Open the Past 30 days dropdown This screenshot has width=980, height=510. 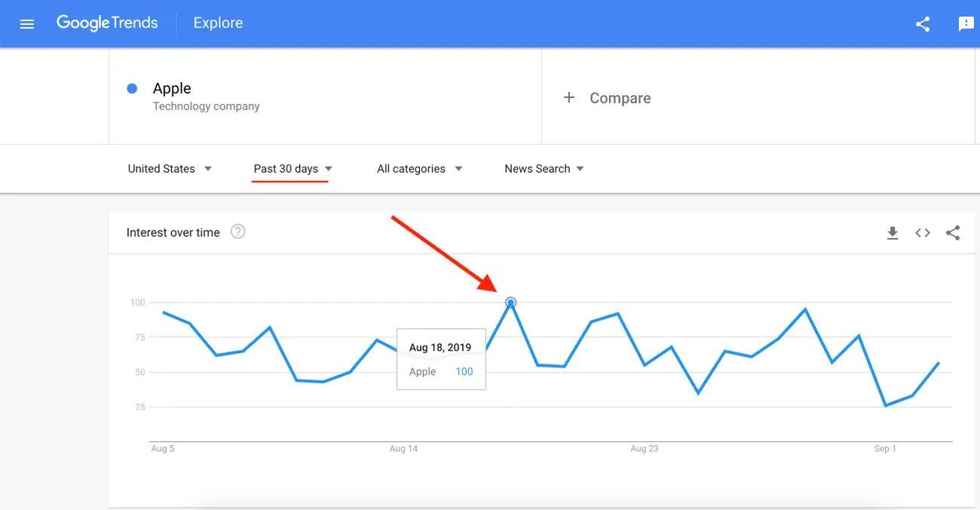pos(293,169)
